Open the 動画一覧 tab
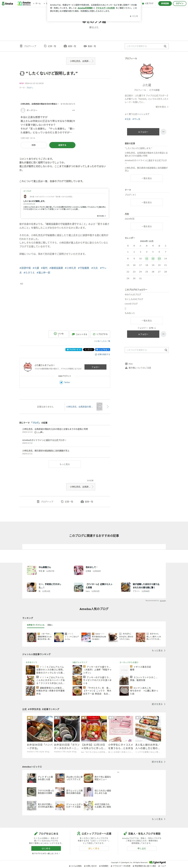This screenshot has height=868, width=188. coord(90,46)
